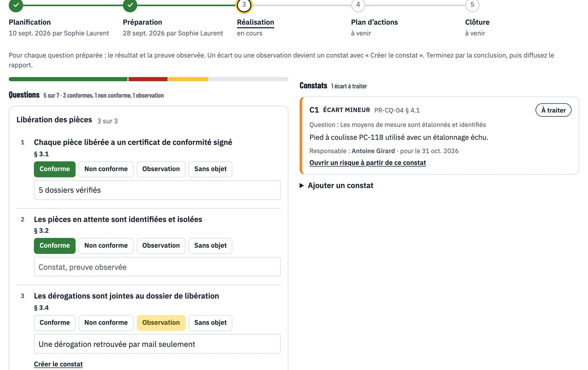Click the 5 dossiers vérifiés evidence field

[x=157, y=190]
